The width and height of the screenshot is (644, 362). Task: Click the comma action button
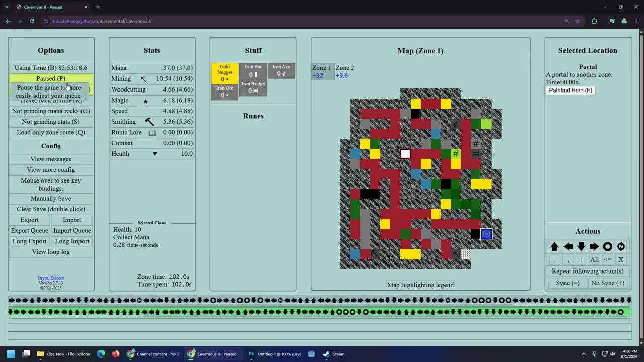point(568,260)
